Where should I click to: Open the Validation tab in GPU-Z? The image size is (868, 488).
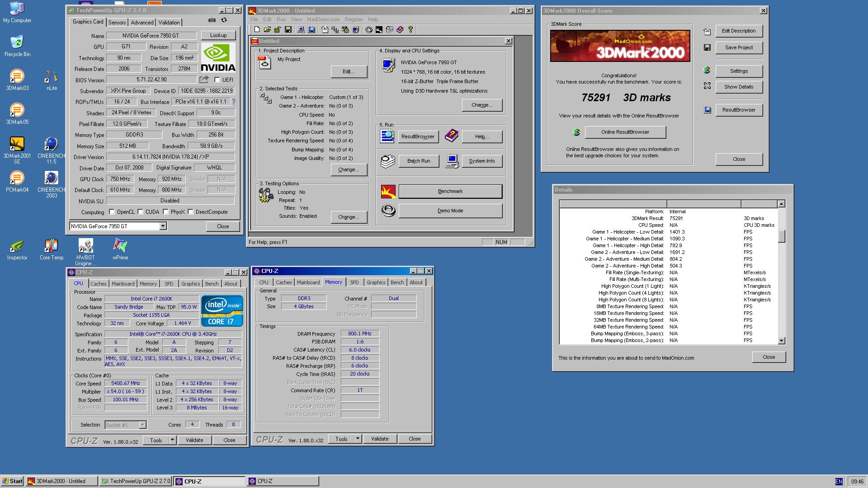(169, 22)
